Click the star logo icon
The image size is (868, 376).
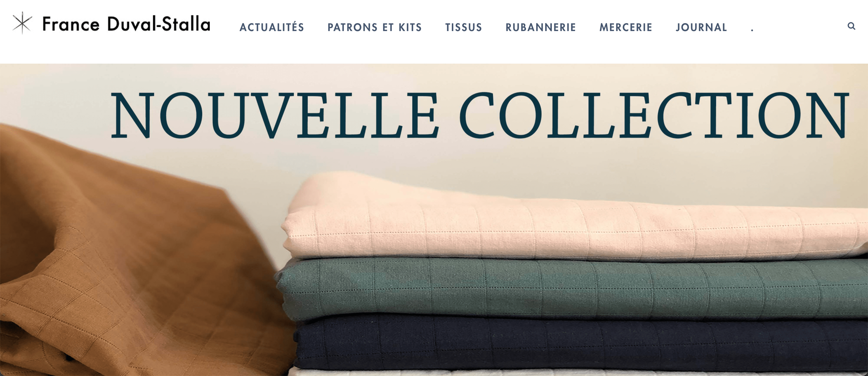coord(22,23)
